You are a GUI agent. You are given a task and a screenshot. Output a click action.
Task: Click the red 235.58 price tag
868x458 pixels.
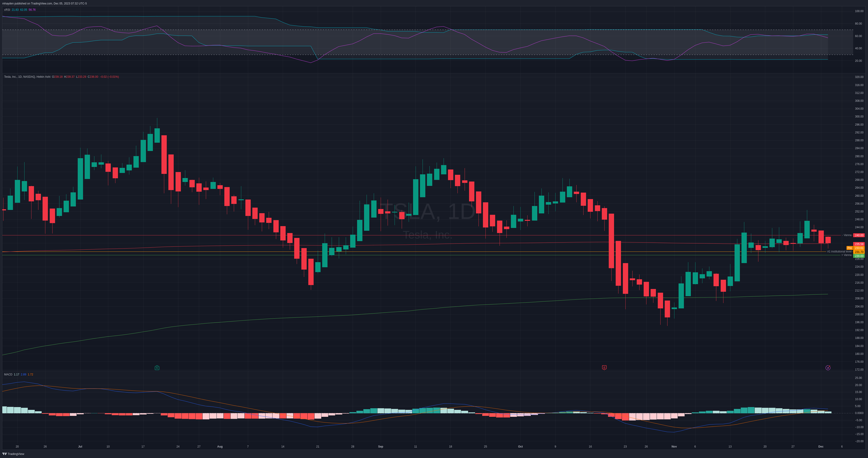[x=859, y=244]
